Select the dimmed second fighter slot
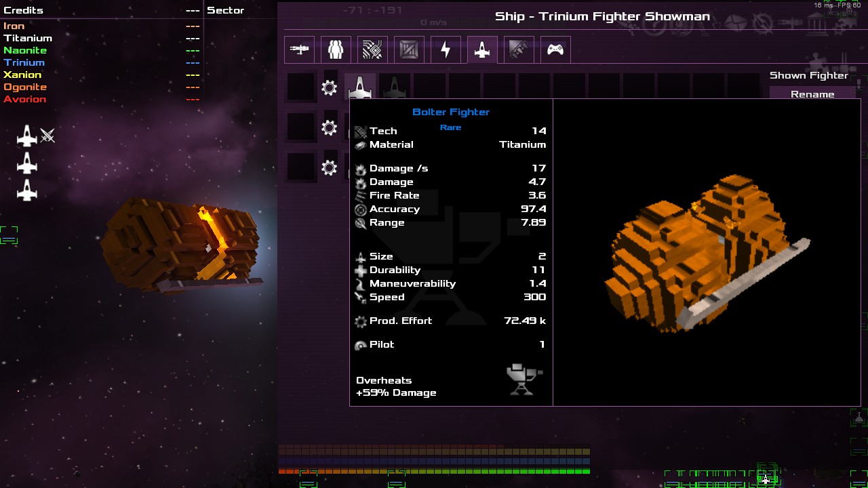Screen dimensions: 868x488 pos(394,87)
